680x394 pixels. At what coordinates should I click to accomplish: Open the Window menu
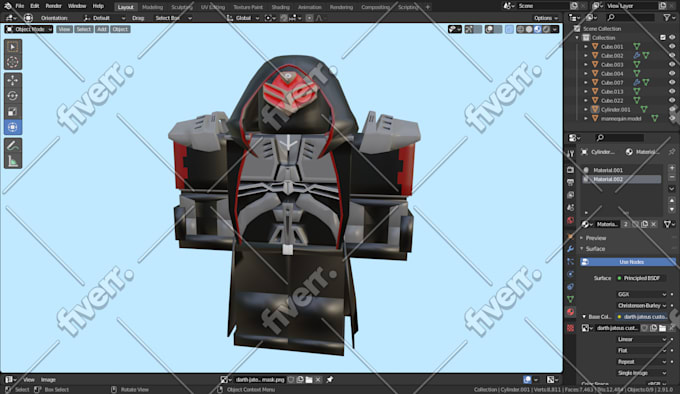click(x=77, y=6)
